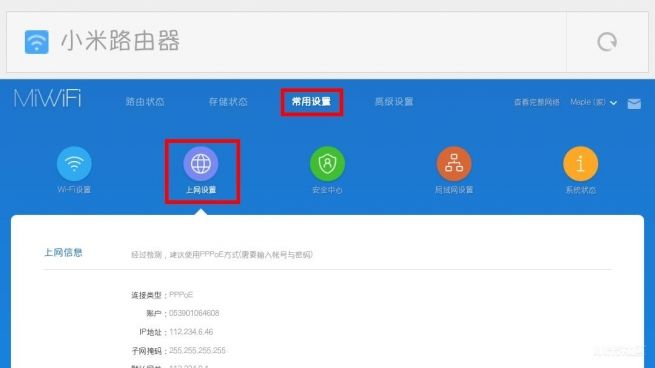Switch to 高级设置 tab

(x=394, y=102)
